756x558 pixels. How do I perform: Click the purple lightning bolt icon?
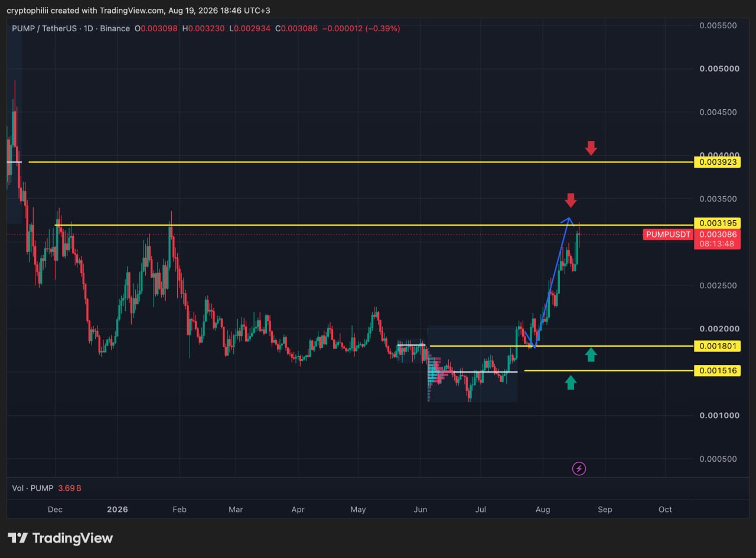(x=579, y=469)
